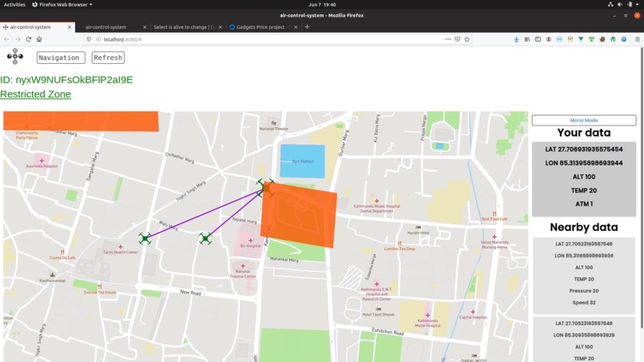644x362 pixels.
Task: Open the Restricted Zone link
Action: tap(35, 94)
